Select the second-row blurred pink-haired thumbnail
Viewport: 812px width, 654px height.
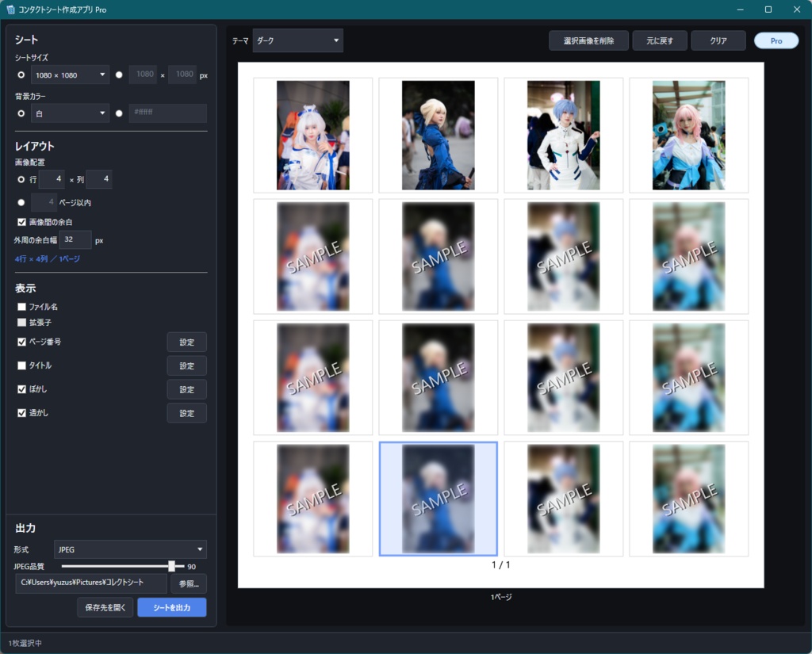tap(689, 256)
